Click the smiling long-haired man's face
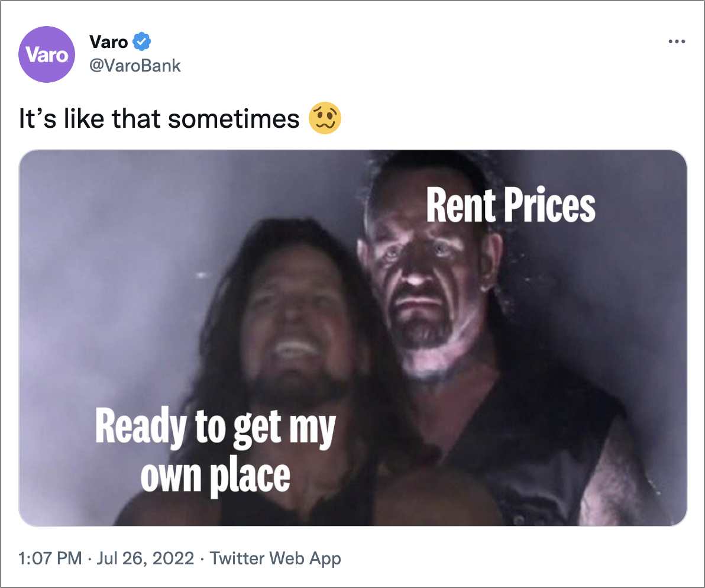The width and height of the screenshot is (705, 588). pos(297,328)
